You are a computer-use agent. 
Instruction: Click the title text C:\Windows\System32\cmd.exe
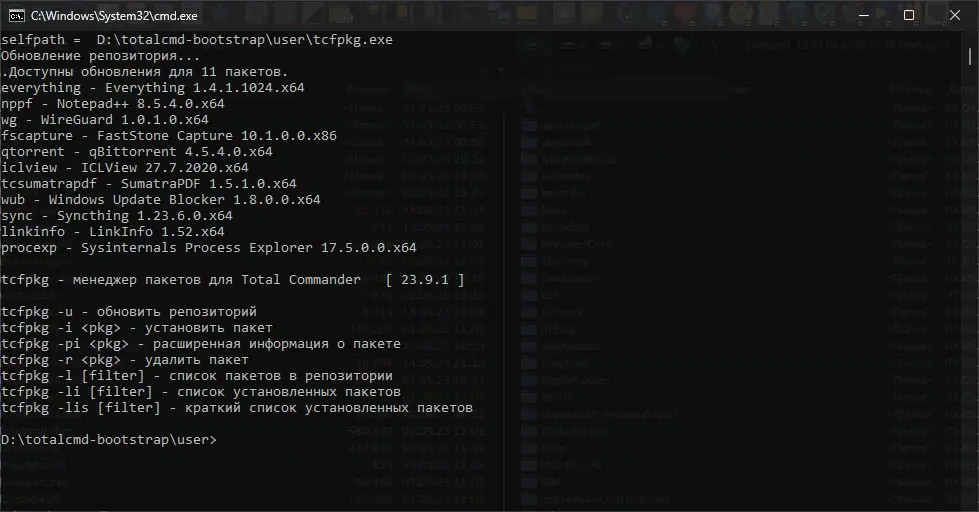click(x=114, y=16)
